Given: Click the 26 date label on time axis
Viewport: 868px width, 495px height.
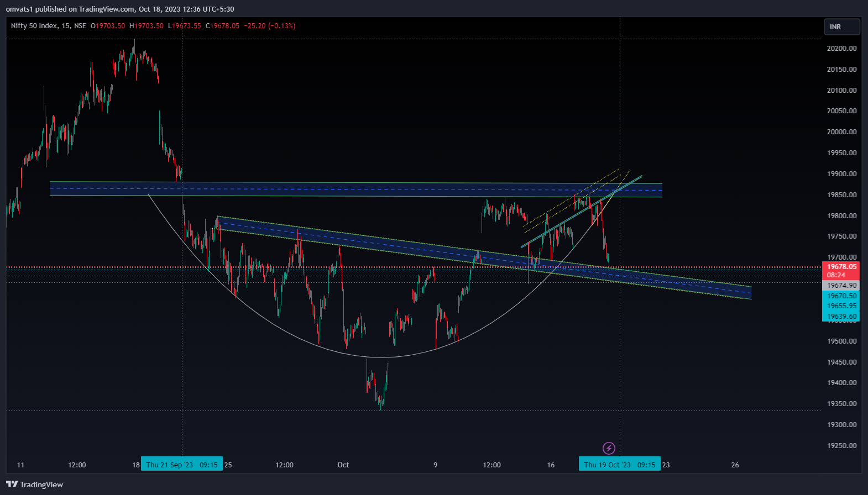Looking at the screenshot, I should pos(735,465).
